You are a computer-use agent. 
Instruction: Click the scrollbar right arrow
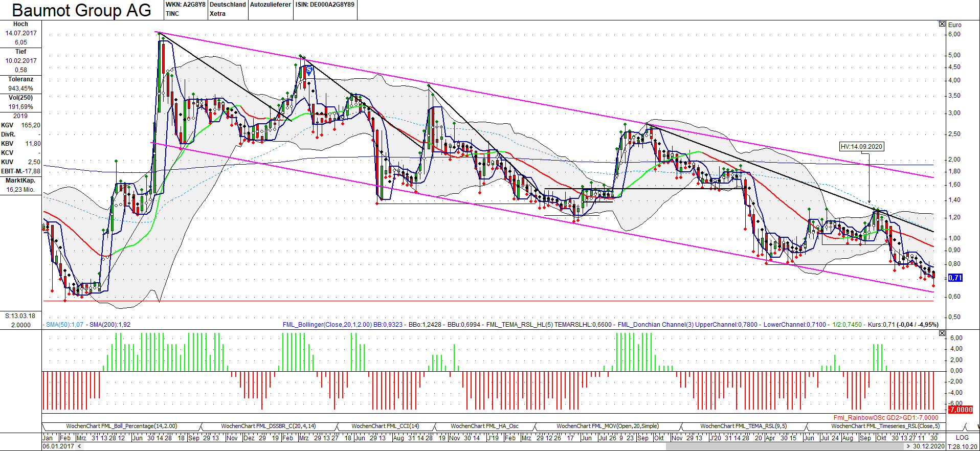[908, 446]
